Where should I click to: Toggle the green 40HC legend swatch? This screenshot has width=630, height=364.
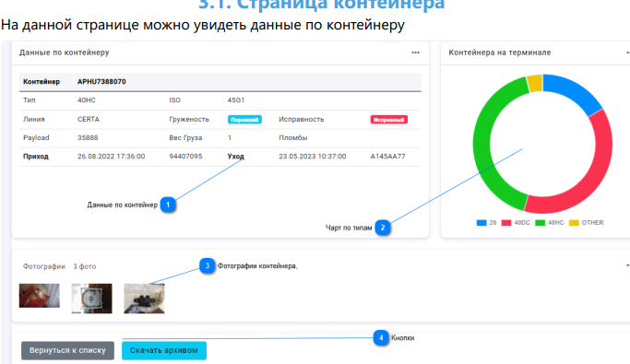tap(540, 223)
